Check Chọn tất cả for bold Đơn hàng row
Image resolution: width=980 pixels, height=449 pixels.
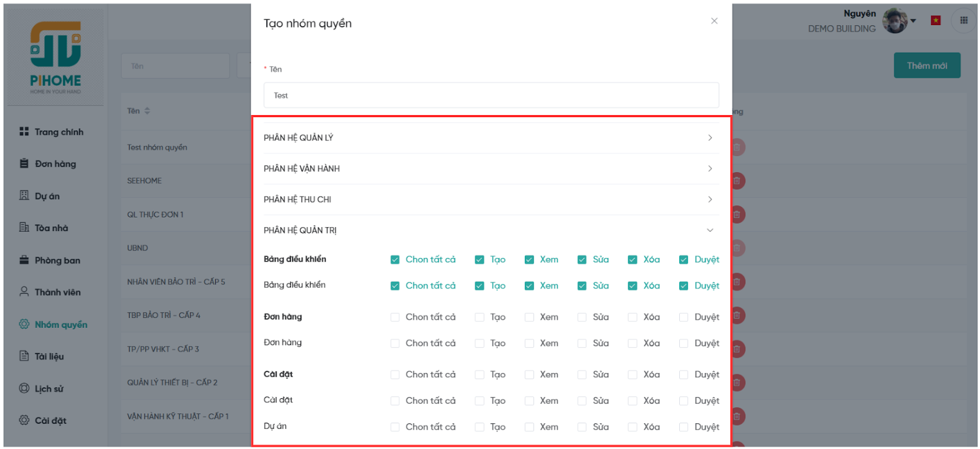tap(395, 317)
